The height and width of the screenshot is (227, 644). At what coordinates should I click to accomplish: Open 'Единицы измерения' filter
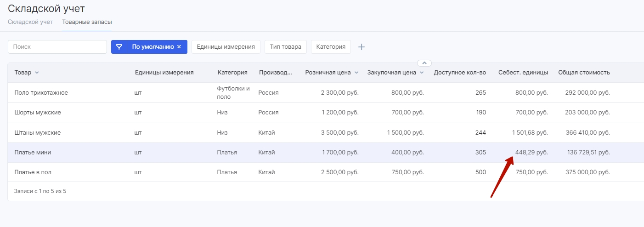pos(226,47)
